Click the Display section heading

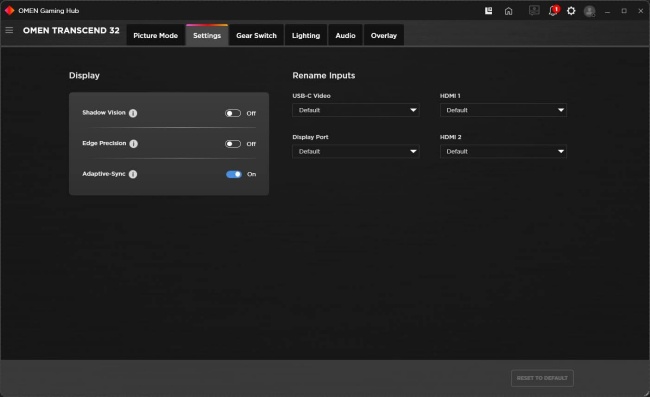84,75
